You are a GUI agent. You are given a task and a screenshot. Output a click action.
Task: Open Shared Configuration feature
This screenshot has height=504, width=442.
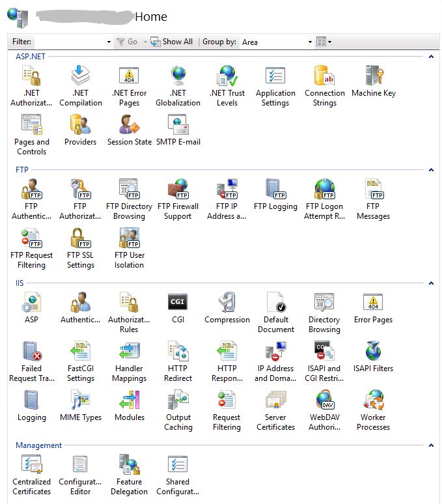coord(178,475)
